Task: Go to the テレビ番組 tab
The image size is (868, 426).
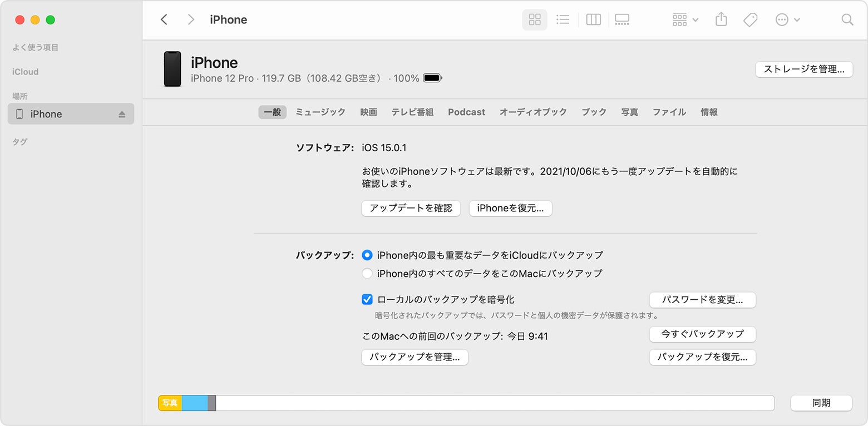Action: pos(412,112)
